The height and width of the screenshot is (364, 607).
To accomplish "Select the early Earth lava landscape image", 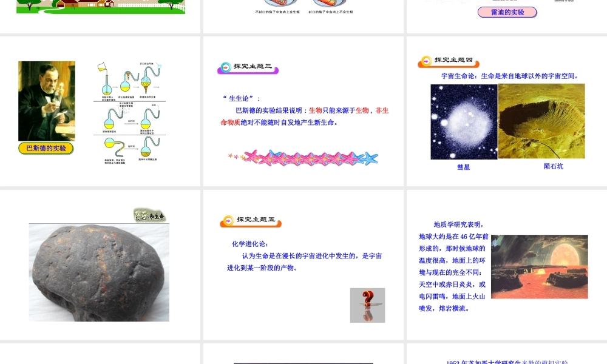I will 539,266.
